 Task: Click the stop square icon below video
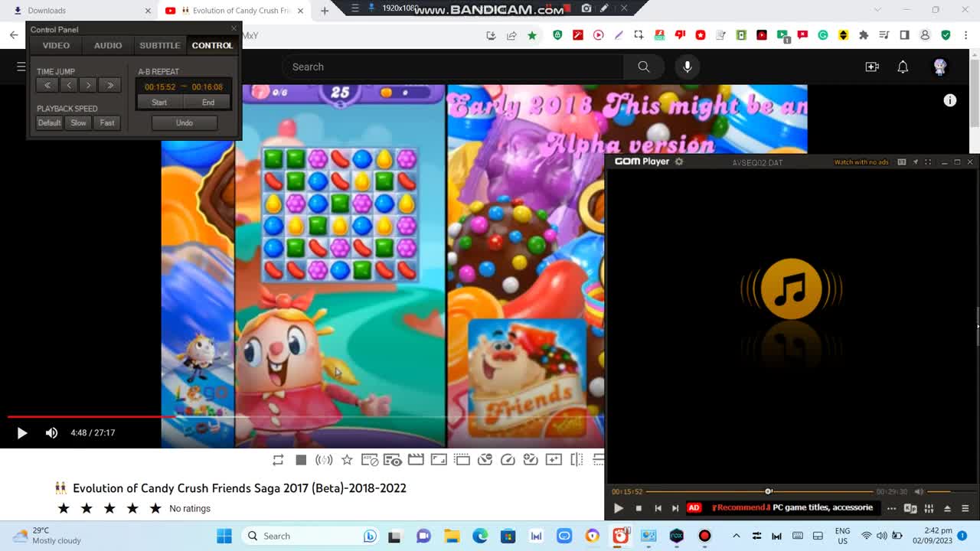tap(301, 460)
